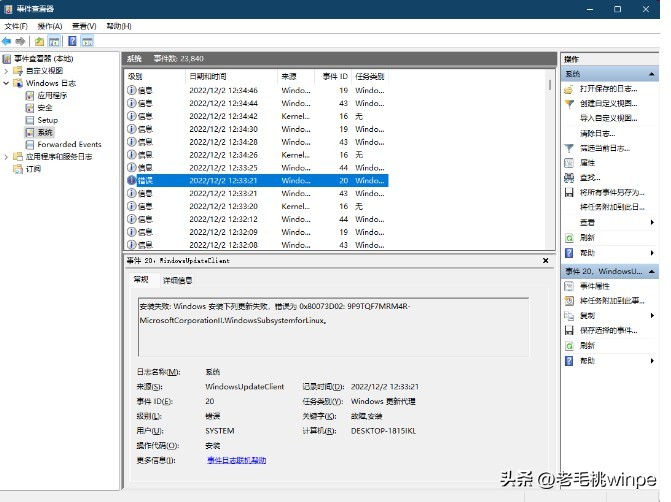
Task: Expand the 自定义视图 tree node
Action: tap(6, 71)
